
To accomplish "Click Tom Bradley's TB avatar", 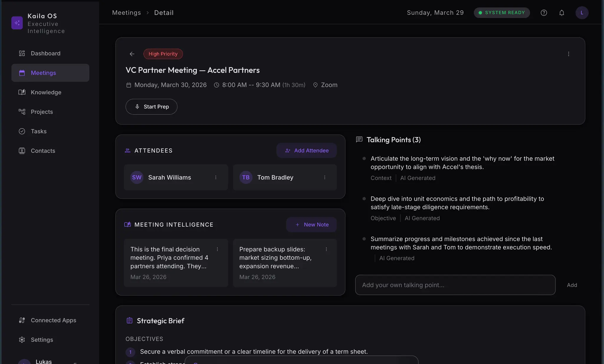I will click(246, 177).
